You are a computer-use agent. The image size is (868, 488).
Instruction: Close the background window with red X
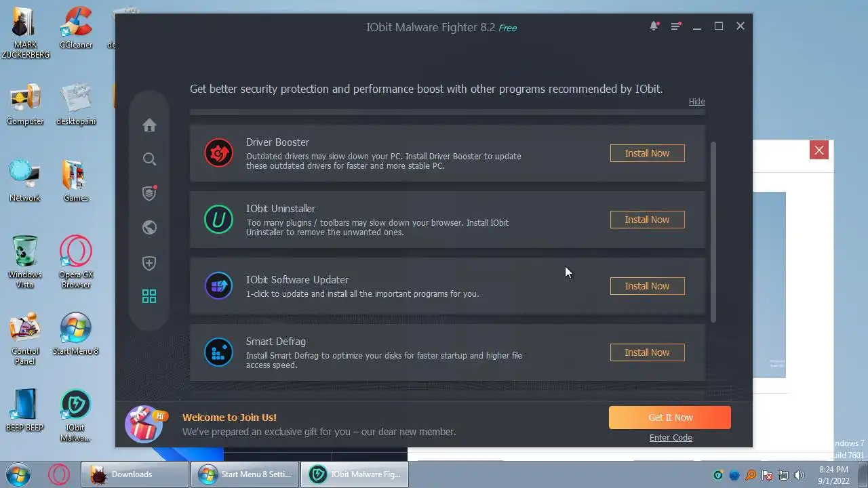[x=819, y=150]
